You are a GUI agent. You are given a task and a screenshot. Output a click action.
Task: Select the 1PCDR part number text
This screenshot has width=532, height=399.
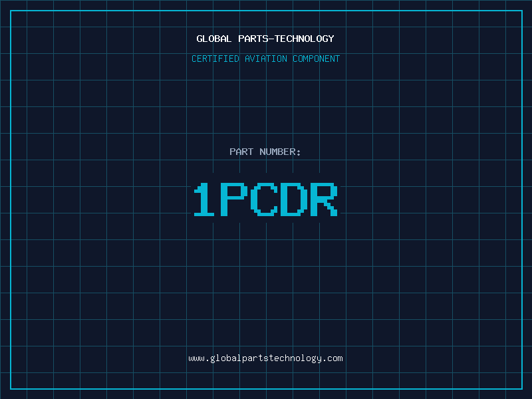(265, 199)
